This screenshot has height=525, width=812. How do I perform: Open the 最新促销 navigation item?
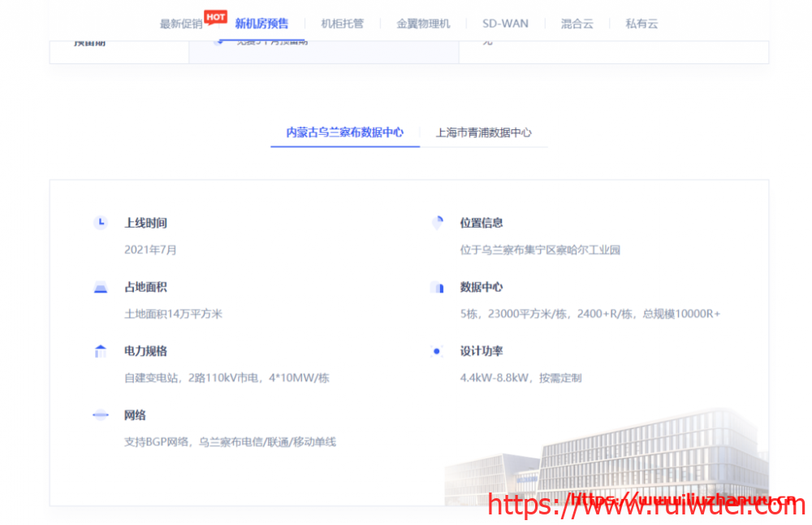(181, 24)
